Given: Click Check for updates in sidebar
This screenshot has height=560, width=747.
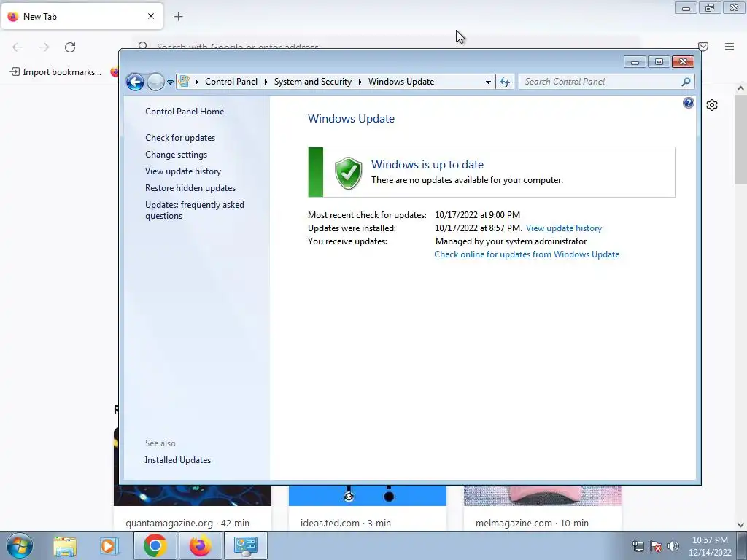Looking at the screenshot, I should [x=180, y=138].
